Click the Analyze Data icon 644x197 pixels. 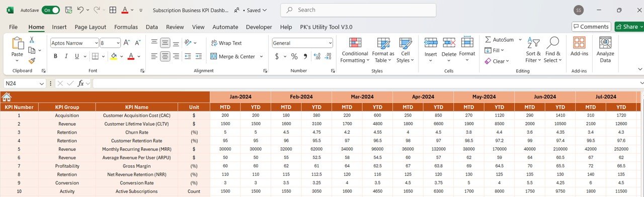point(605,50)
